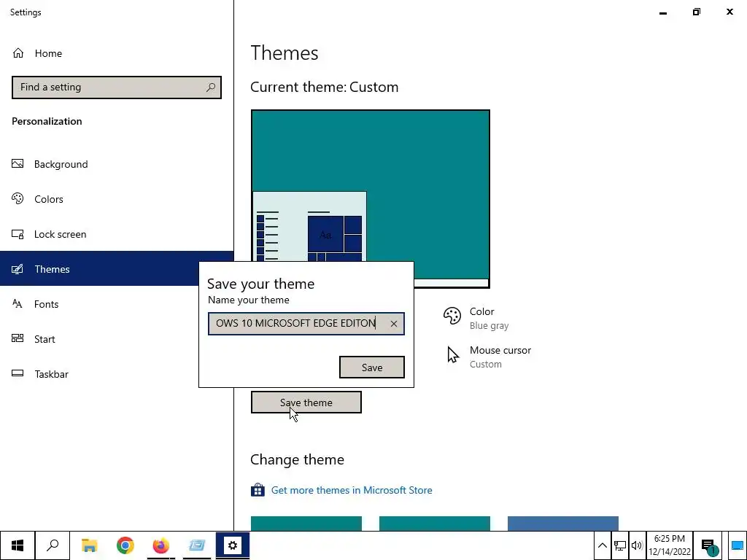The width and height of the screenshot is (747, 560).
Task: Open Colors personalization page
Action: pos(117,199)
